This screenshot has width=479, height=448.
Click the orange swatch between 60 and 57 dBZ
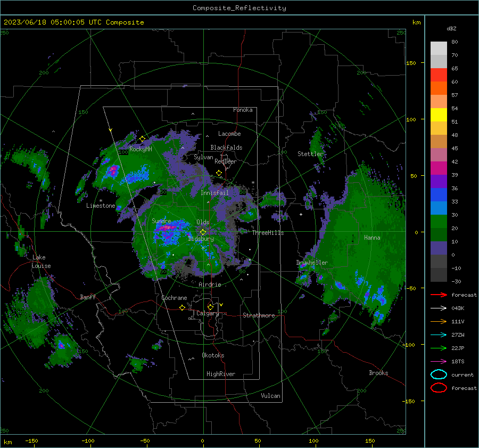coord(439,88)
